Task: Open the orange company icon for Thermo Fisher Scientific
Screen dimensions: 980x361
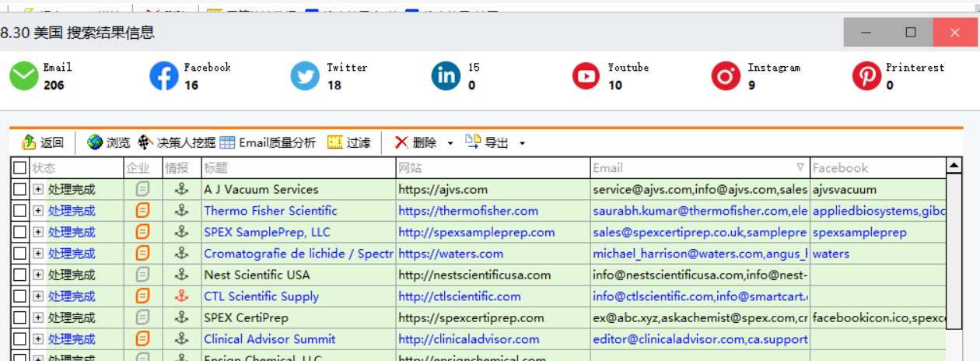Action: tap(142, 210)
